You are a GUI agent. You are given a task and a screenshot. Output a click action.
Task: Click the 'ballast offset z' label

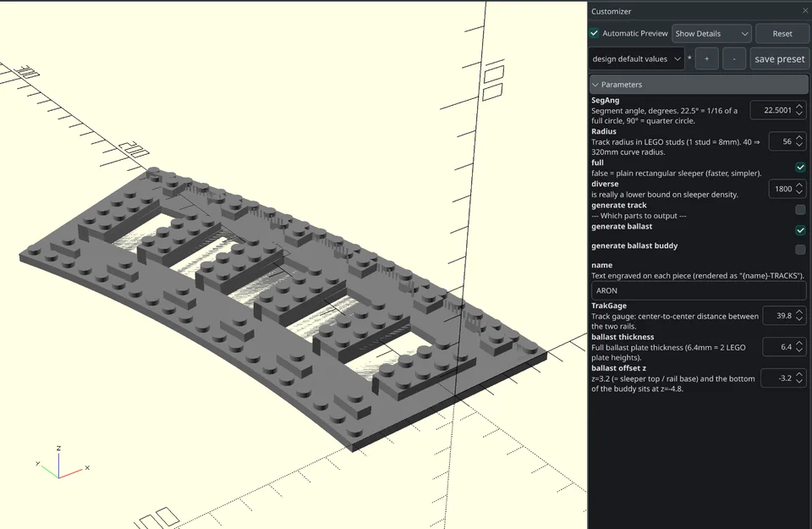click(x=618, y=368)
